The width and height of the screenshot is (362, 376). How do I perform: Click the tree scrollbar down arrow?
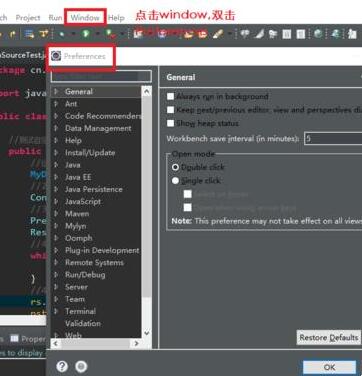[147, 333]
